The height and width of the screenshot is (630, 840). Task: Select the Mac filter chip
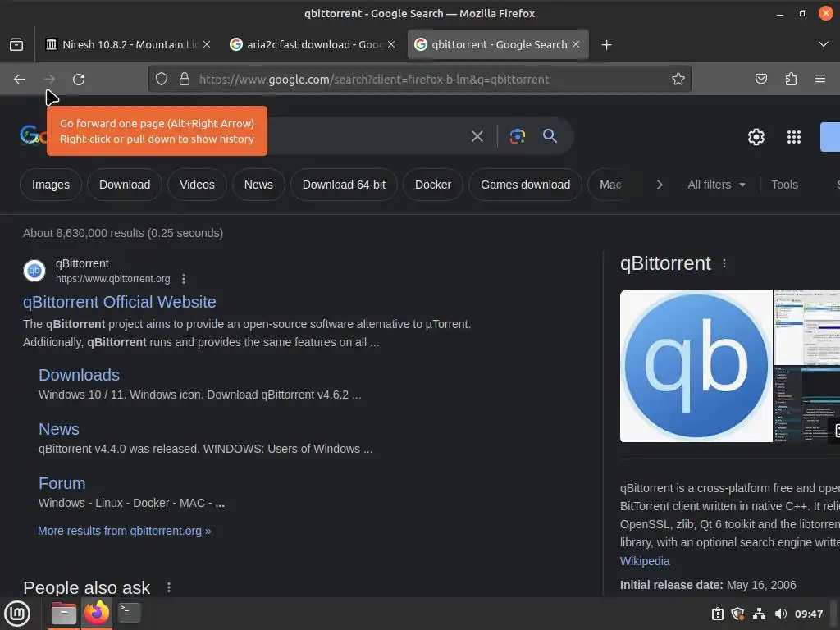click(609, 185)
